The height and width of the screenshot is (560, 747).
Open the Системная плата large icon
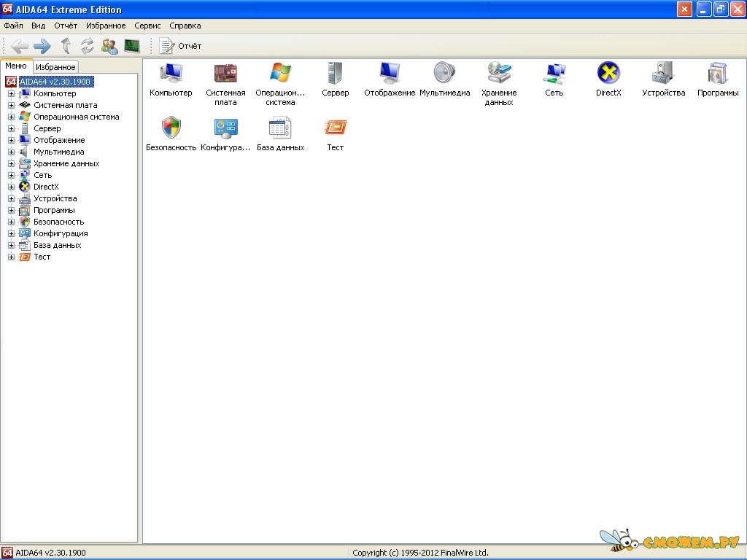[x=226, y=73]
